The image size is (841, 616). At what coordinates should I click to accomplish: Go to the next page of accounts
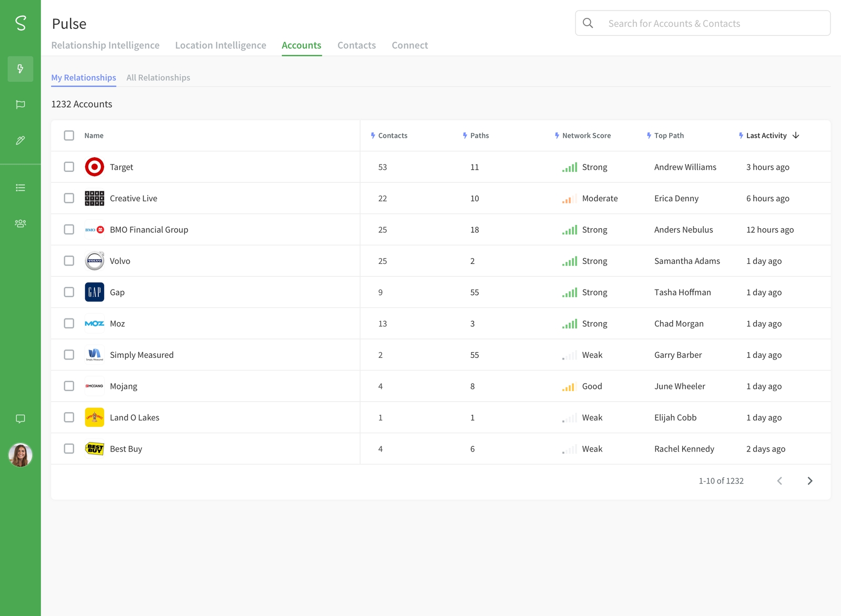[x=810, y=481]
